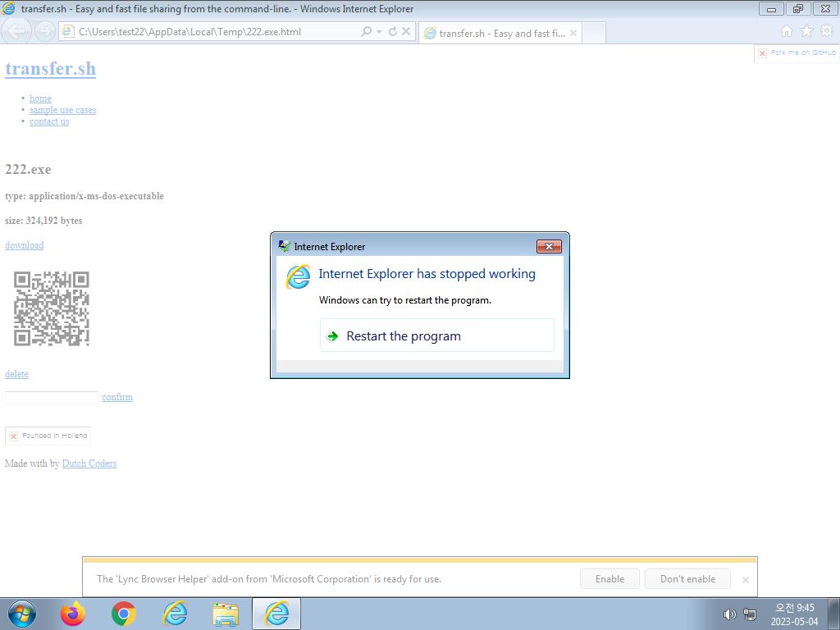The image size is (840, 630).
Task: Open the transfer.sh heading link
Action: point(50,69)
